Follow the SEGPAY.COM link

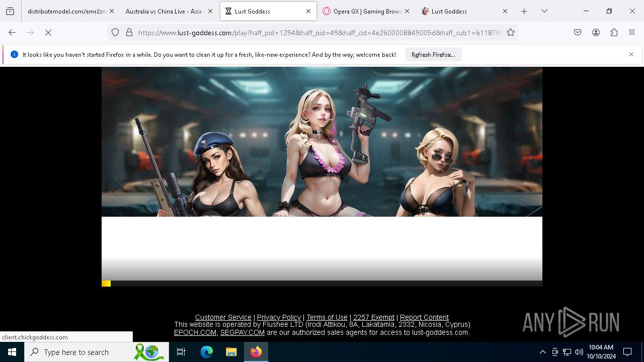(x=243, y=332)
